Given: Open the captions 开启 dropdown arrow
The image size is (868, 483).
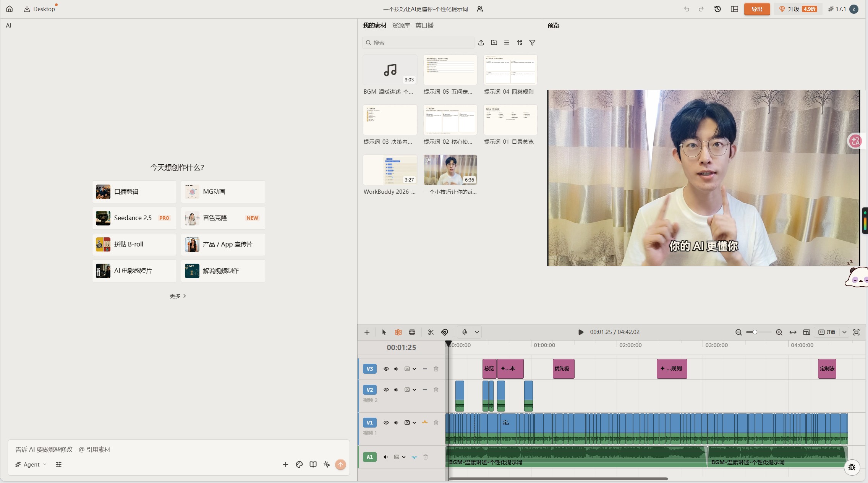Looking at the screenshot, I should tap(844, 332).
